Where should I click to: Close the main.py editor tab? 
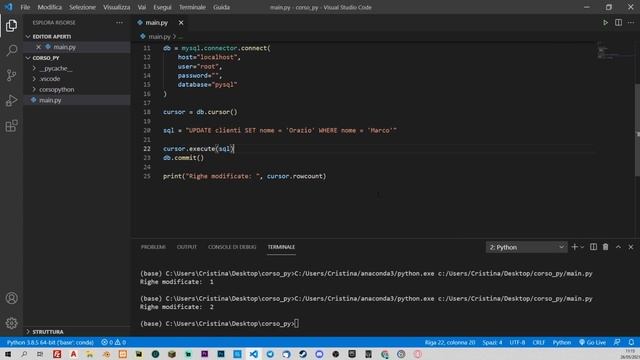pos(181,23)
